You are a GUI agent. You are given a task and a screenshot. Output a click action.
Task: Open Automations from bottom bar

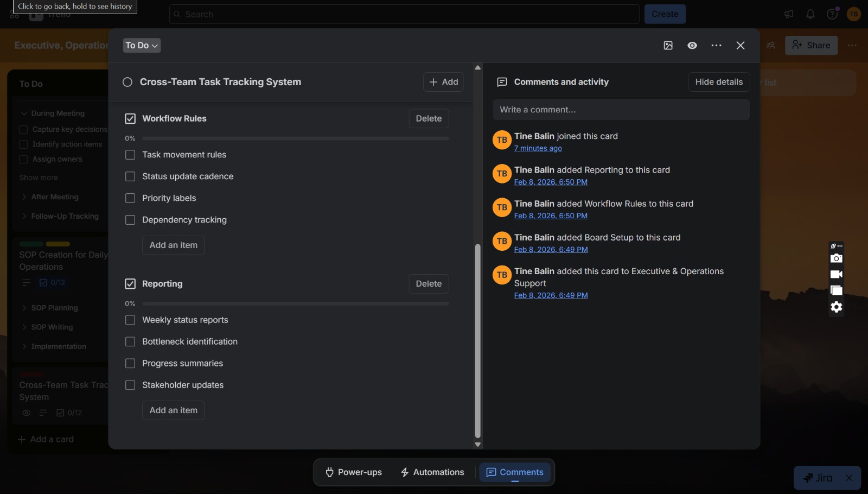432,472
